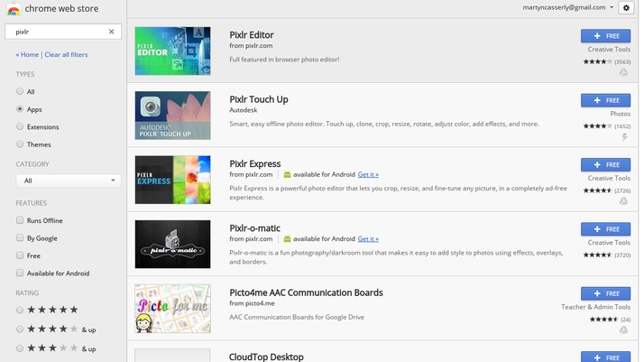Image resolution: width=644 pixels, height=362 pixels.
Task: Click the Chrome Web Store logo
Action: (x=14, y=9)
